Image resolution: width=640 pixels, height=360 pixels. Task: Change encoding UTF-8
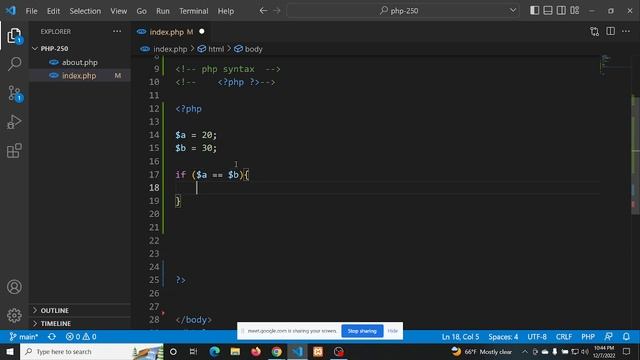(537, 337)
